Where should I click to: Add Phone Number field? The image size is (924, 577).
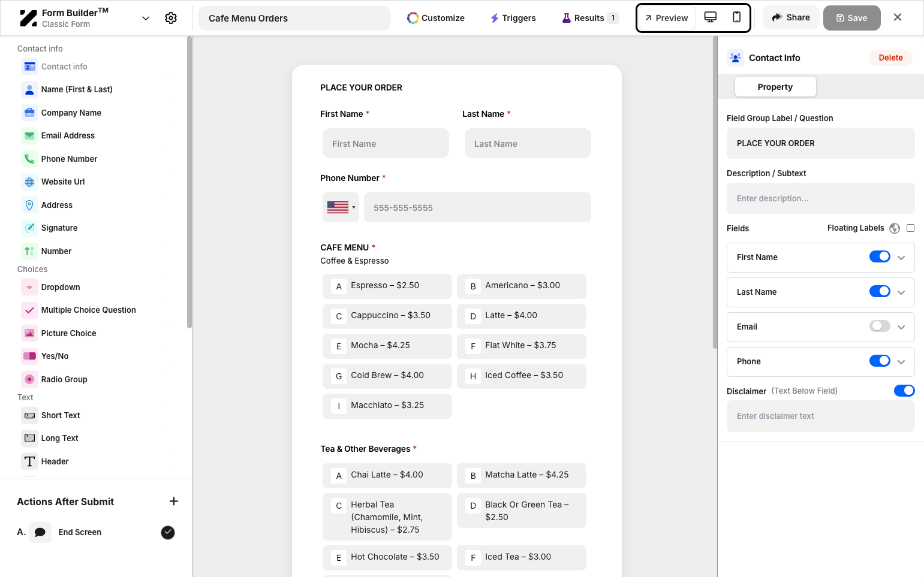(x=69, y=159)
